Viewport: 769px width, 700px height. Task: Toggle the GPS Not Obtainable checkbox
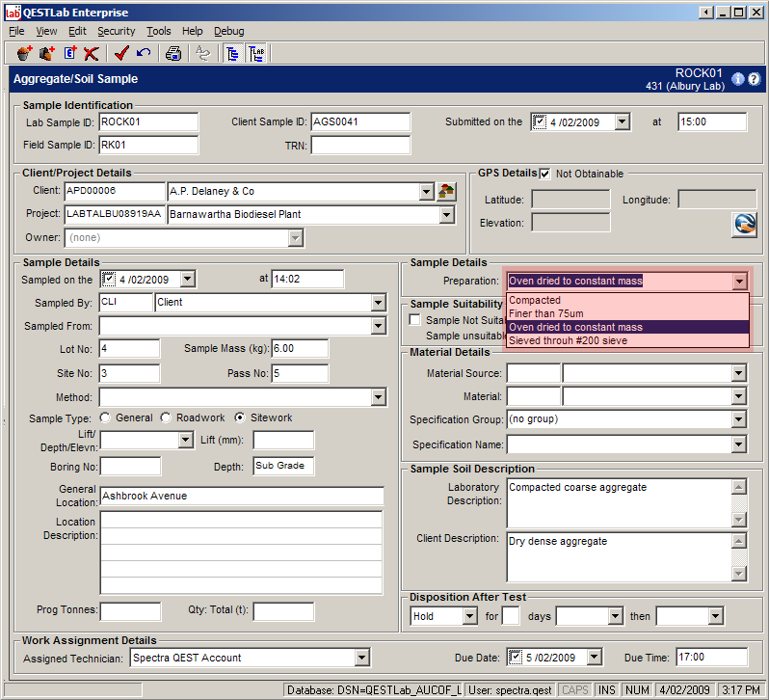coord(545,174)
